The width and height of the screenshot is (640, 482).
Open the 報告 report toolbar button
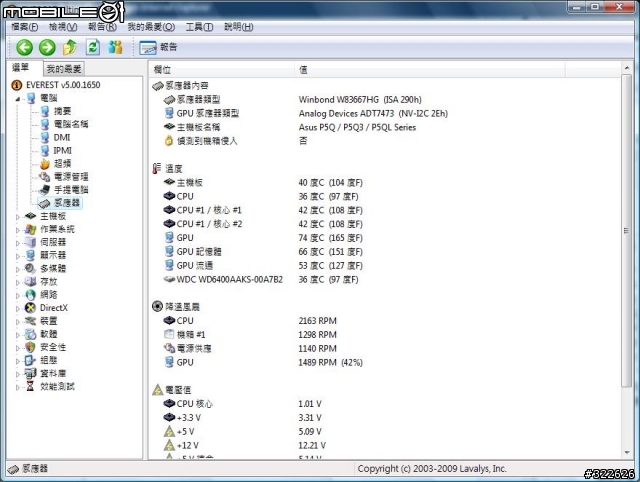click(x=158, y=47)
